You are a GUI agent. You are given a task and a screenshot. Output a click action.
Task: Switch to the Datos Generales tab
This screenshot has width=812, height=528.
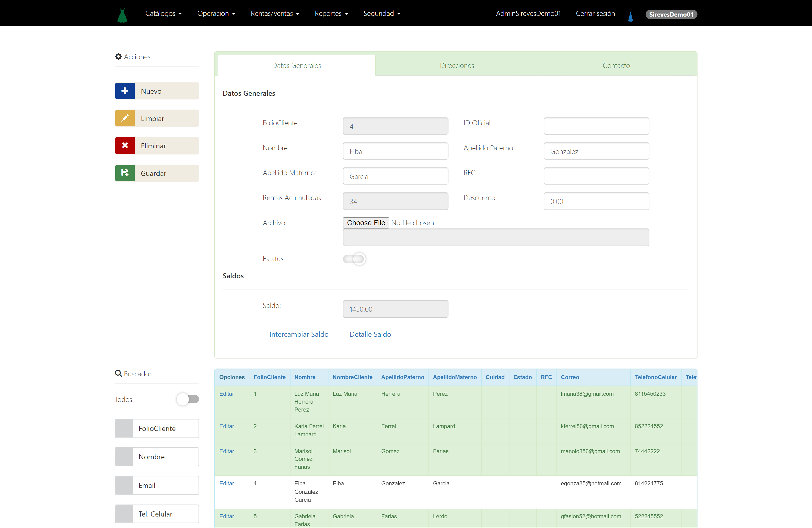tap(296, 65)
